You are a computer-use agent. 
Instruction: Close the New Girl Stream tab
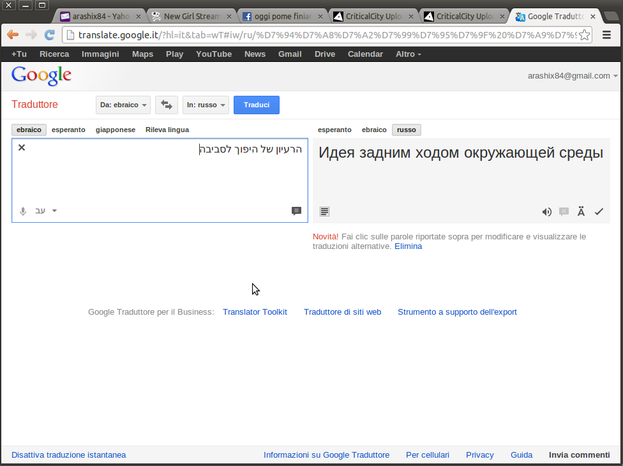(229, 17)
